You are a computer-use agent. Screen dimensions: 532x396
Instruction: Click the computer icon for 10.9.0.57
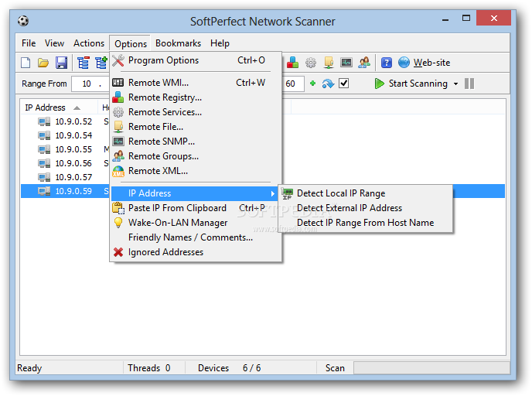coord(44,177)
